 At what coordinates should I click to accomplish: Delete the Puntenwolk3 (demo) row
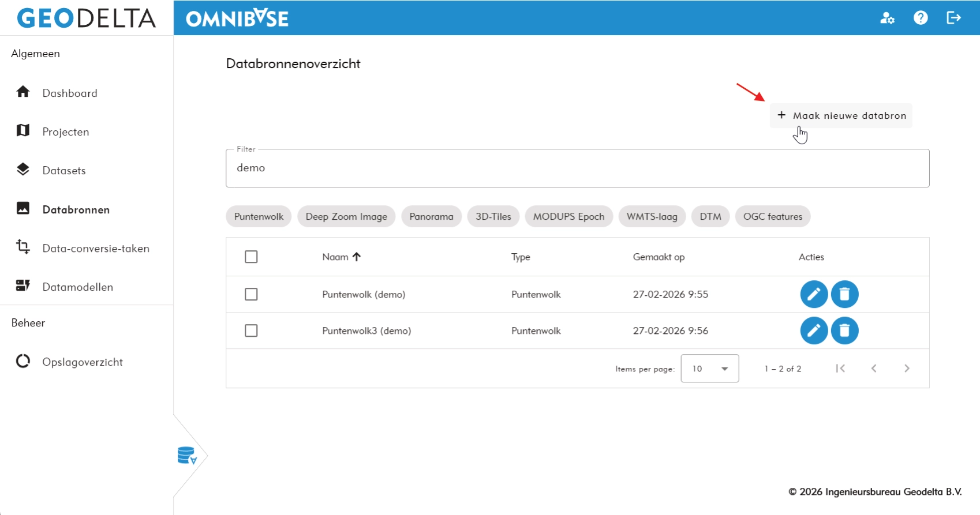coord(844,330)
